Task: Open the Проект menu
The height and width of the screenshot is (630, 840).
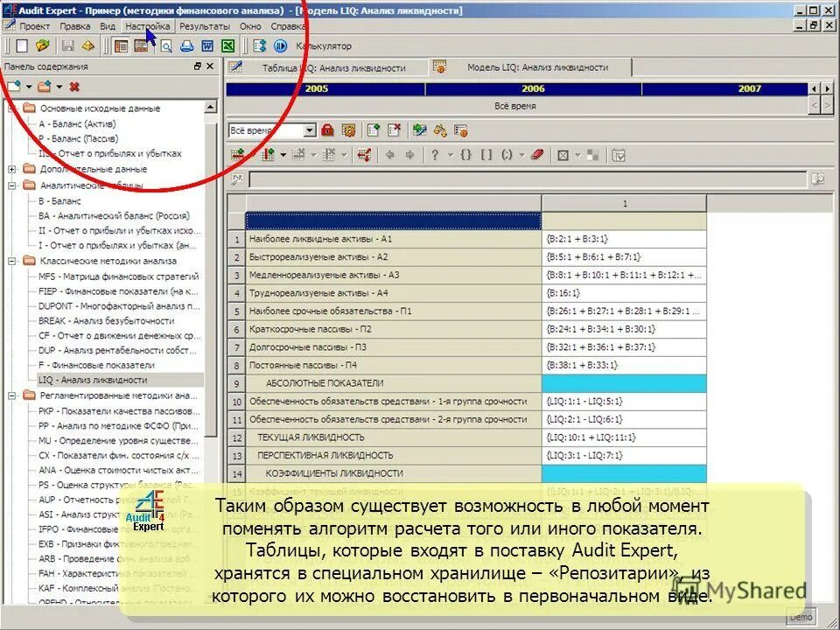Action: (x=34, y=26)
